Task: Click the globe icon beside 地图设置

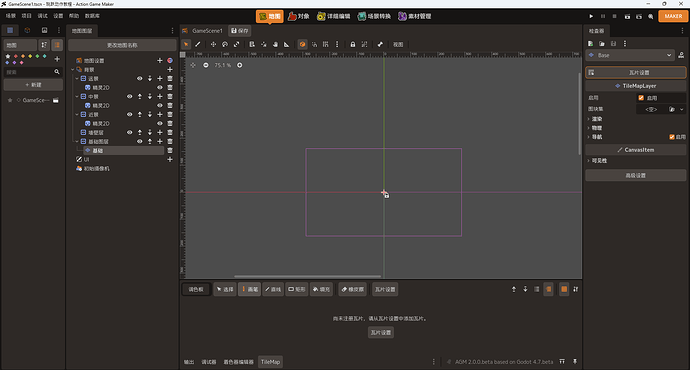Action: [x=170, y=61]
